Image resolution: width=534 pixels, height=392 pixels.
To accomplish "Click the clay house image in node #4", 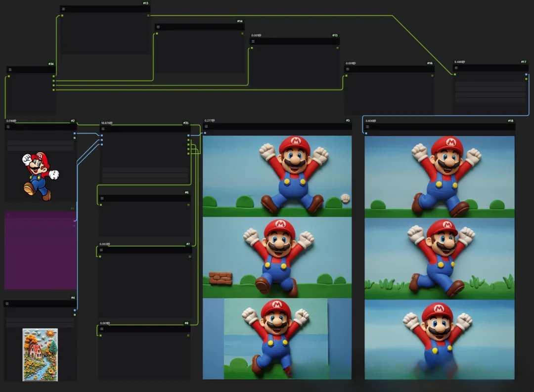I will (x=40, y=354).
